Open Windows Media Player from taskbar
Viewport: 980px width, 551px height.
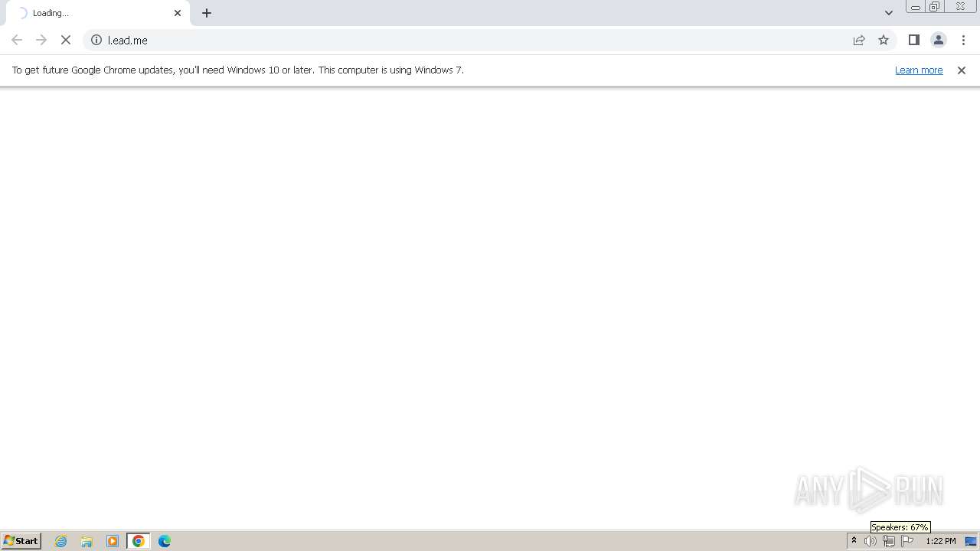coord(113,541)
